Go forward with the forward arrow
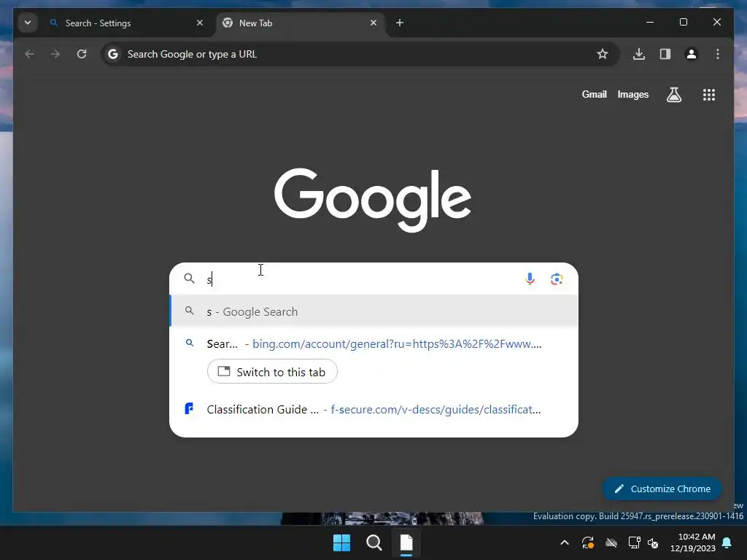This screenshot has height=560, width=747. 55,54
